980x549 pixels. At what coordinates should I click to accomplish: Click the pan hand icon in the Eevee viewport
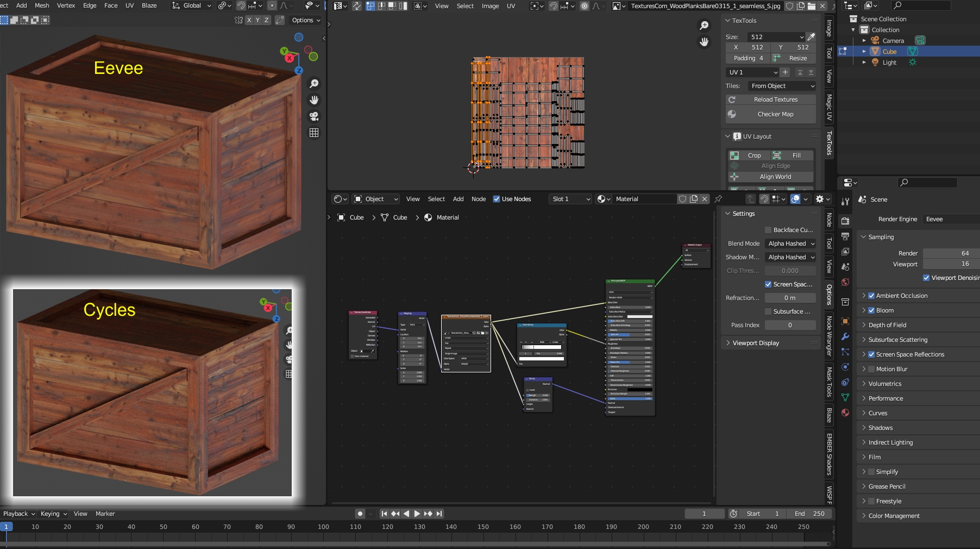(314, 100)
